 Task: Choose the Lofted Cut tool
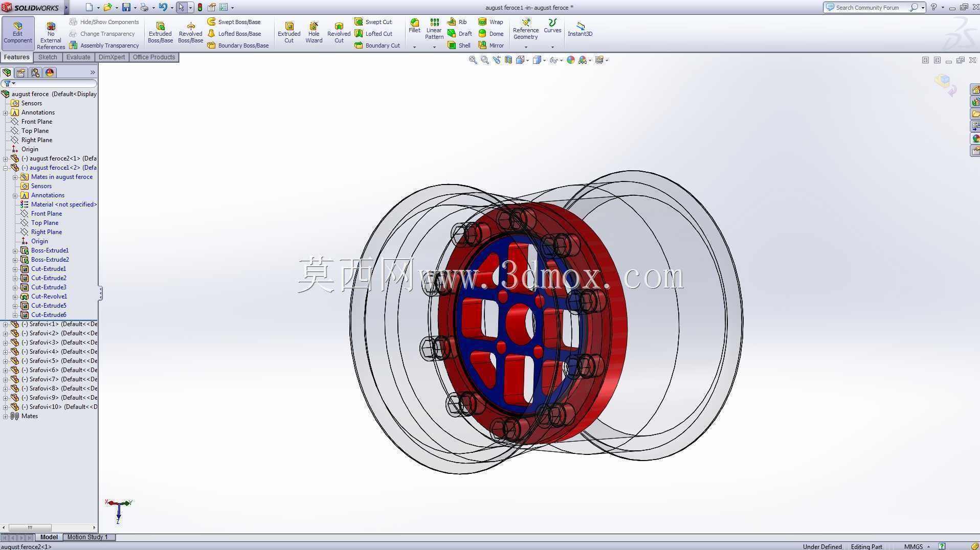click(x=373, y=34)
